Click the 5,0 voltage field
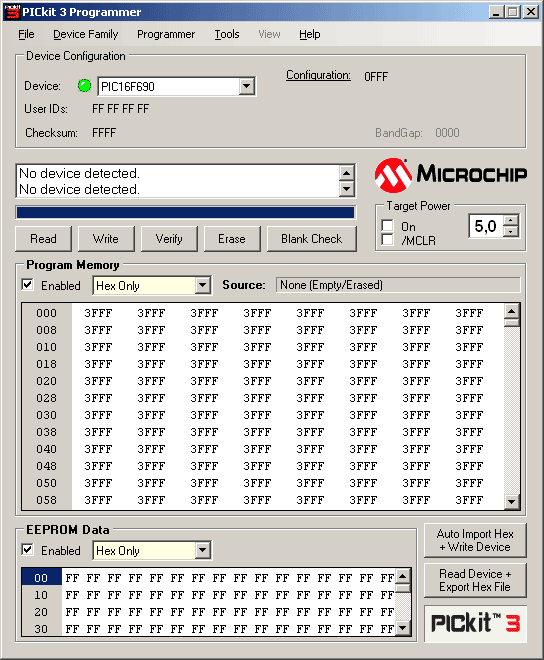Screen dimensions: 544x660 tap(486, 226)
